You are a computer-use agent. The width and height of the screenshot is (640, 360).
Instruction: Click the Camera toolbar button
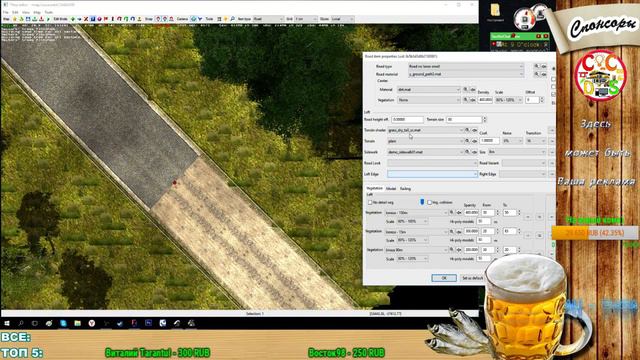pos(182,19)
